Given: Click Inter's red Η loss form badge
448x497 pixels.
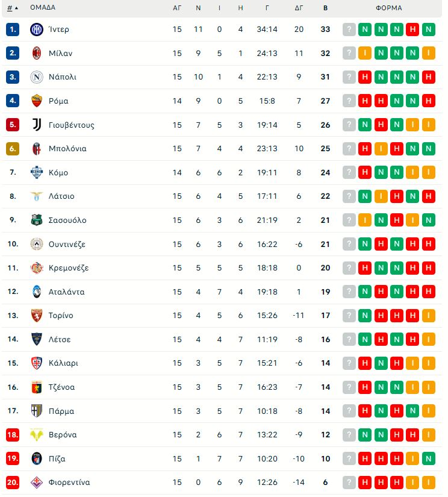Looking at the screenshot, I should point(412,30).
